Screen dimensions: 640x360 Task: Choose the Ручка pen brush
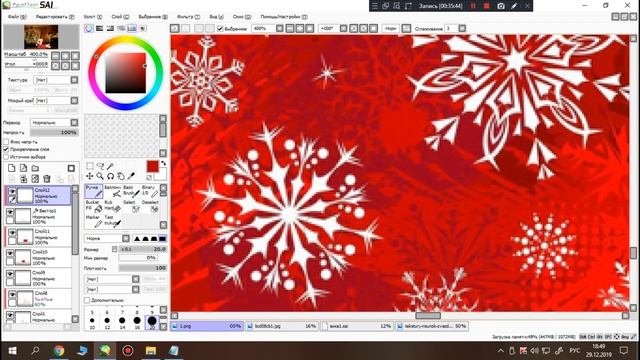coord(94,191)
